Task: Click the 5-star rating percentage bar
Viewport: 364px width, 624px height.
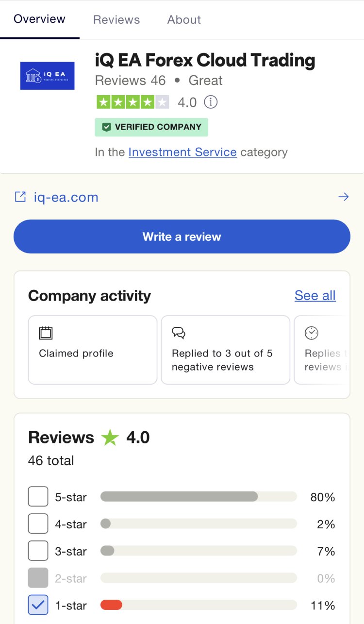Action: pos(199,496)
